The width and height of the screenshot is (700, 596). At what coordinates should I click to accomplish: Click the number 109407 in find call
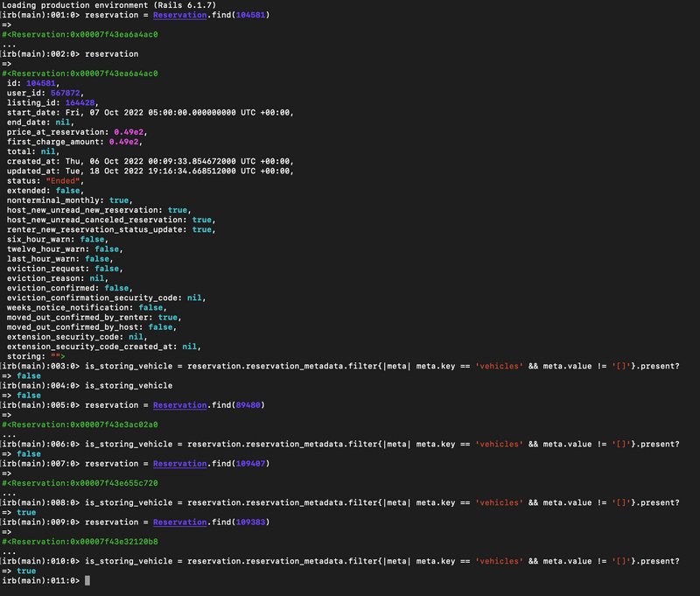pos(250,463)
